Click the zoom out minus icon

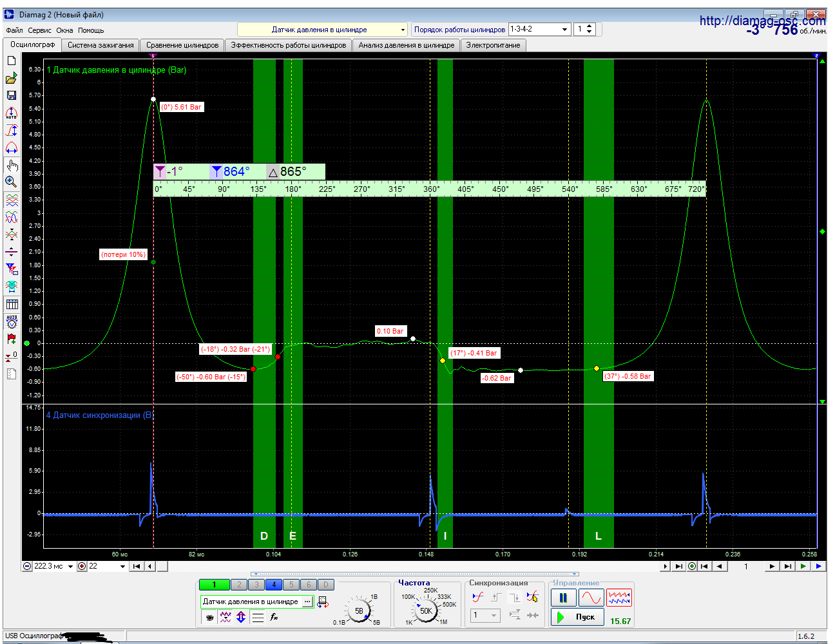tap(27, 567)
